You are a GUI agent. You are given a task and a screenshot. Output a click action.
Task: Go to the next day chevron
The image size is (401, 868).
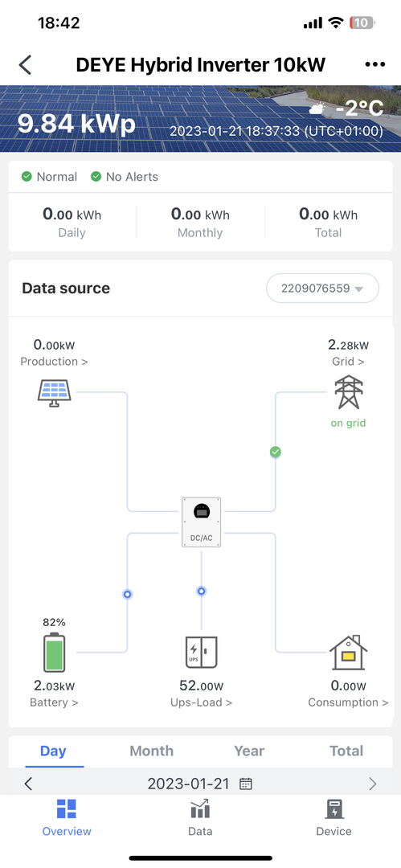tap(372, 784)
